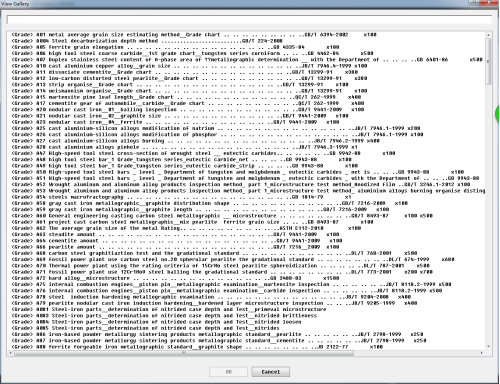
Task: Click the vertical scrollbar down arrow
Action: click(x=488, y=347)
